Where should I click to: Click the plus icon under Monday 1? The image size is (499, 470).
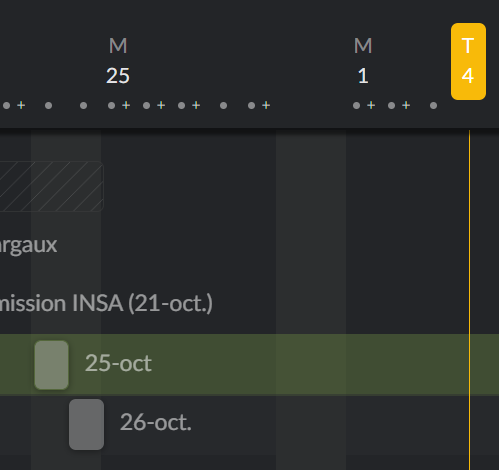point(371,105)
